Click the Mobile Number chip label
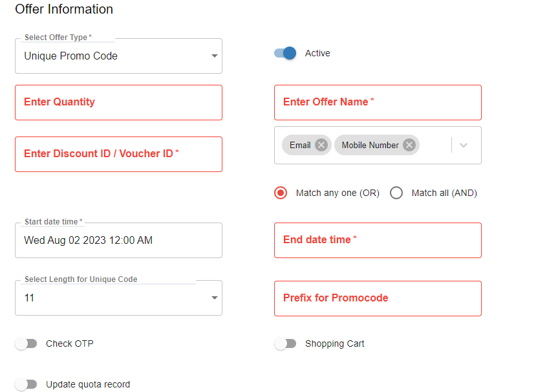This screenshot has width=547, height=392. pos(370,145)
